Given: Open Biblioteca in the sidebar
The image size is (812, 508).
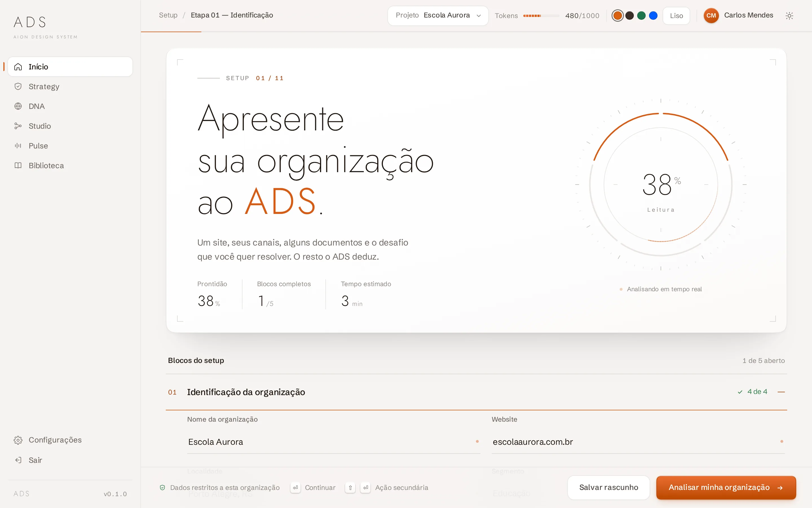Looking at the screenshot, I should pos(70,166).
